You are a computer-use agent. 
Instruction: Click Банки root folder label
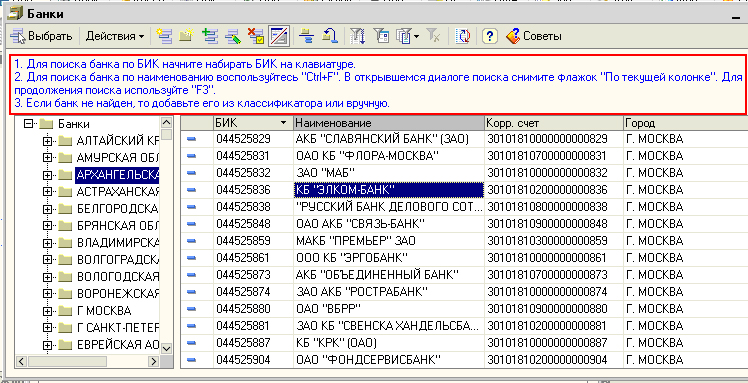coord(73,124)
